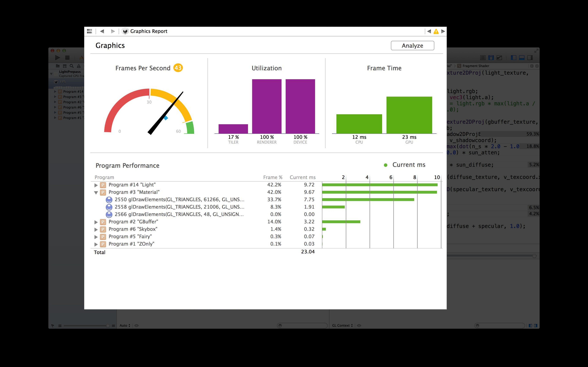Collapse Program #3 "Material" row

[96, 193]
